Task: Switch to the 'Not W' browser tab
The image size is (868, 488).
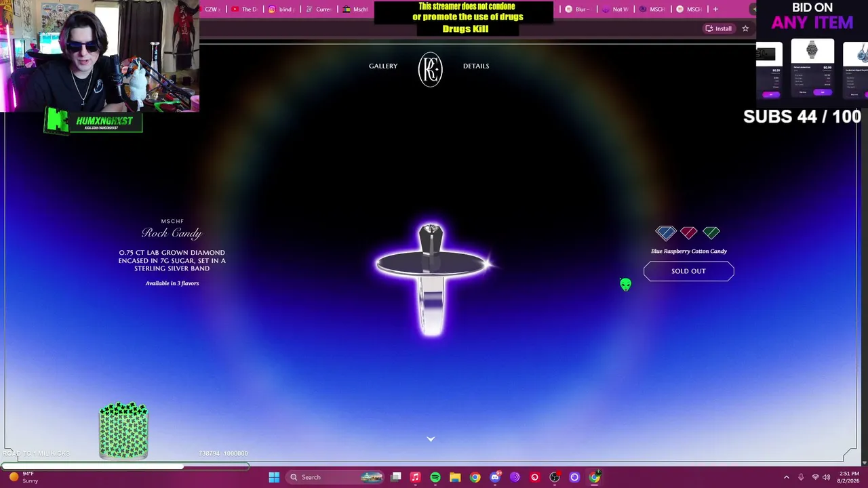Action: pyautogui.click(x=615, y=9)
